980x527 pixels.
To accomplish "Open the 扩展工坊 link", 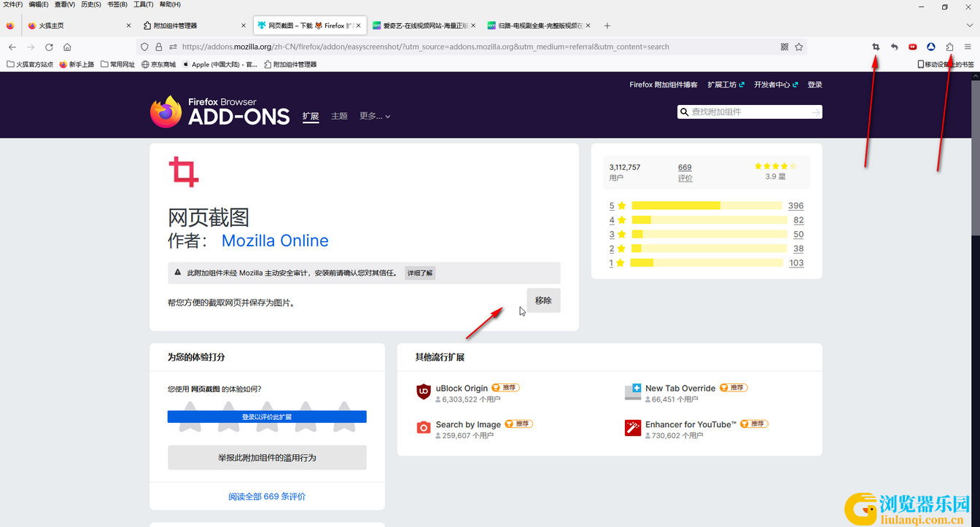I will pyautogui.click(x=726, y=85).
